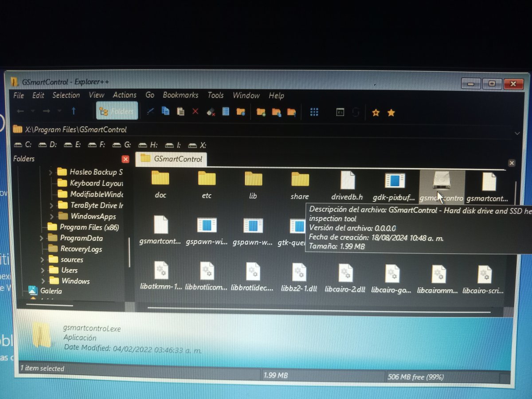This screenshot has width=532, height=399.
Task: Open the Bookmarks menu
Action: (x=180, y=95)
